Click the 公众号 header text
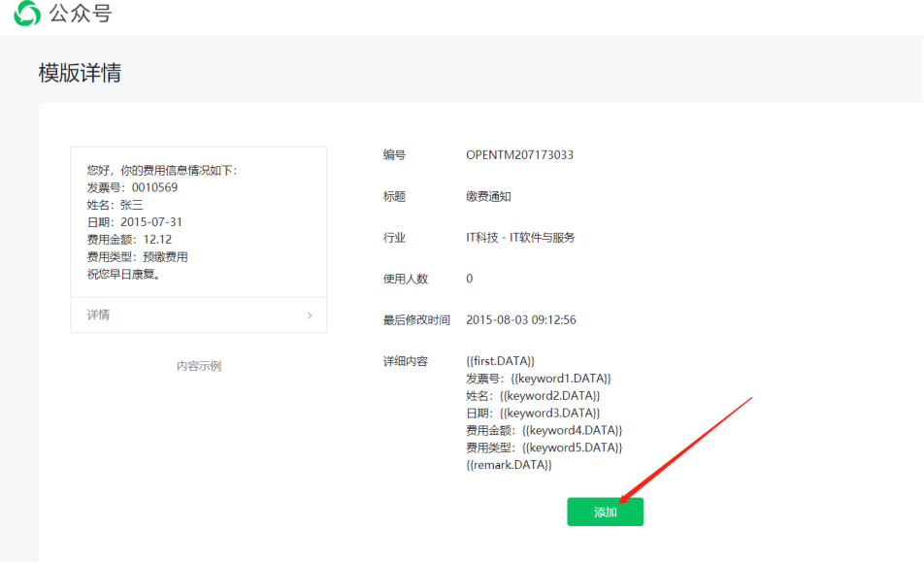Screen dimensions: 924x563 coord(81,13)
